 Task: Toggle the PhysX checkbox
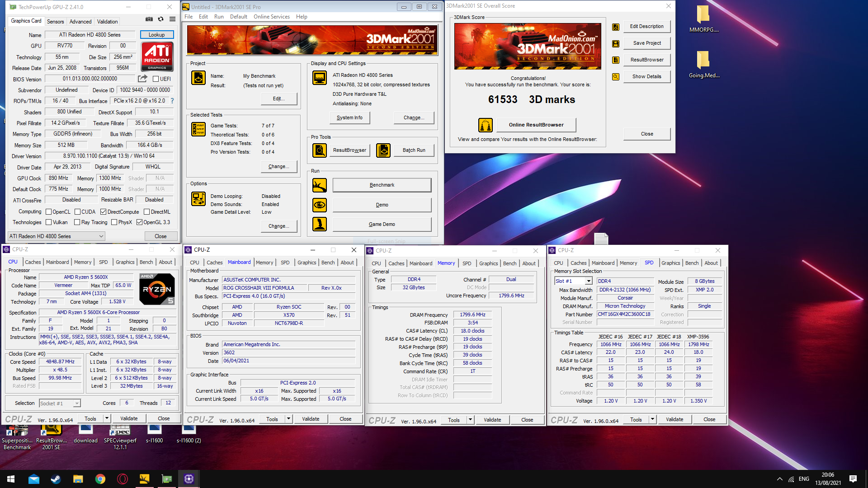click(x=114, y=222)
